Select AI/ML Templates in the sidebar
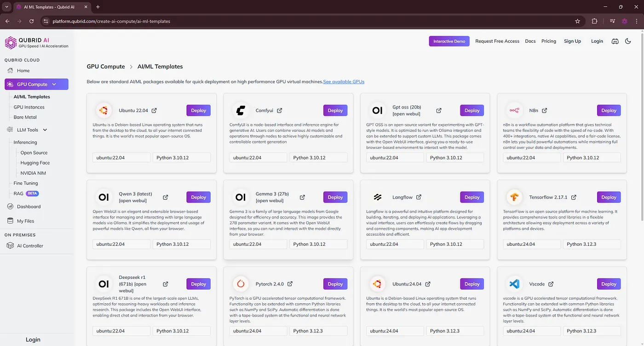Image resolution: width=644 pixels, height=346 pixels. [32, 97]
